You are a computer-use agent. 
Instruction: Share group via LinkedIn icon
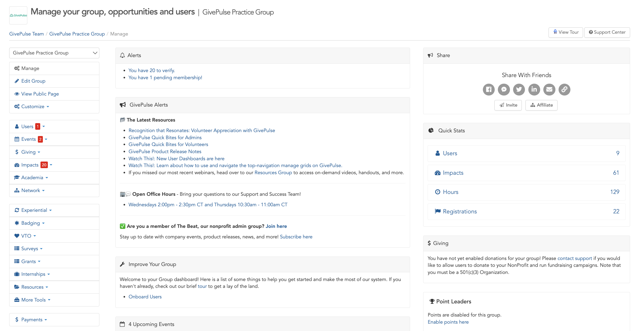point(534,89)
